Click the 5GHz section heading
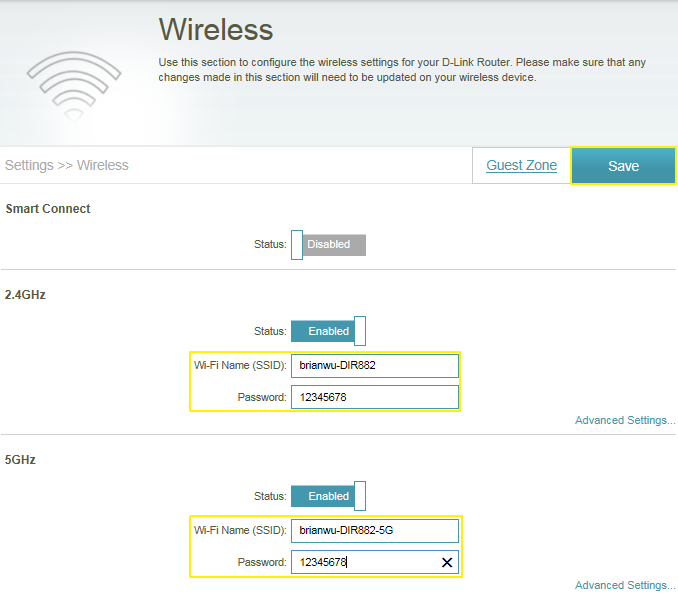 point(21,460)
